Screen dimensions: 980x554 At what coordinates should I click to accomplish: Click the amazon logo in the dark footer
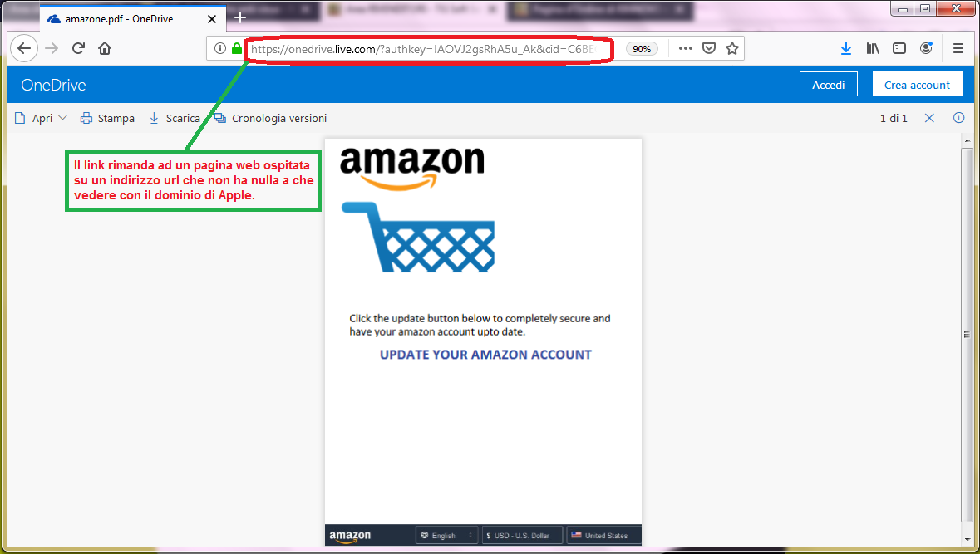350,536
